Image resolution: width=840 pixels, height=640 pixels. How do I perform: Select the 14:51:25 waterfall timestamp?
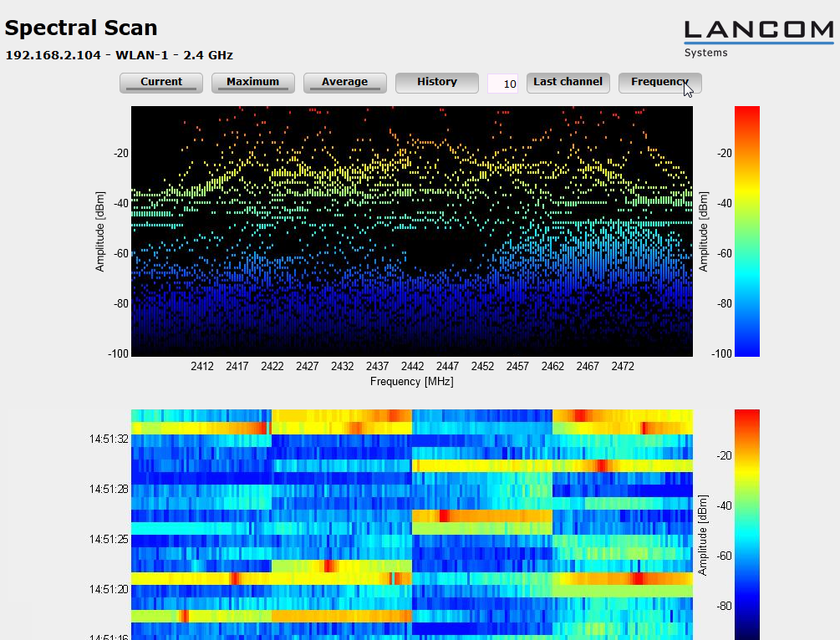109,539
